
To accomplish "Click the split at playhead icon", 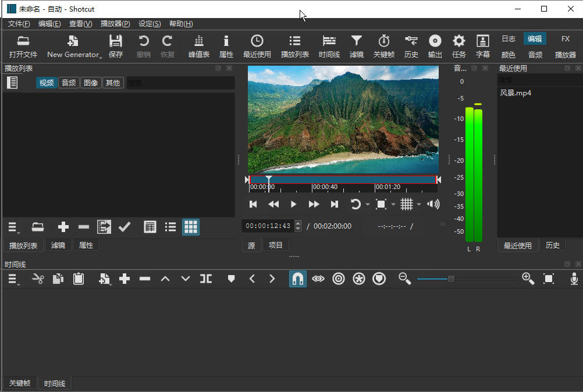I will coord(206,279).
